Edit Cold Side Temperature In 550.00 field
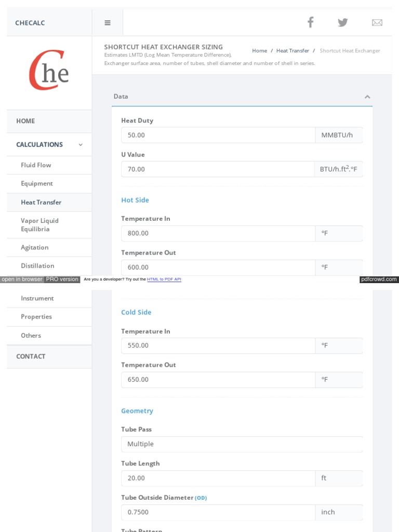This screenshot has width=399, height=532. click(218, 345)
